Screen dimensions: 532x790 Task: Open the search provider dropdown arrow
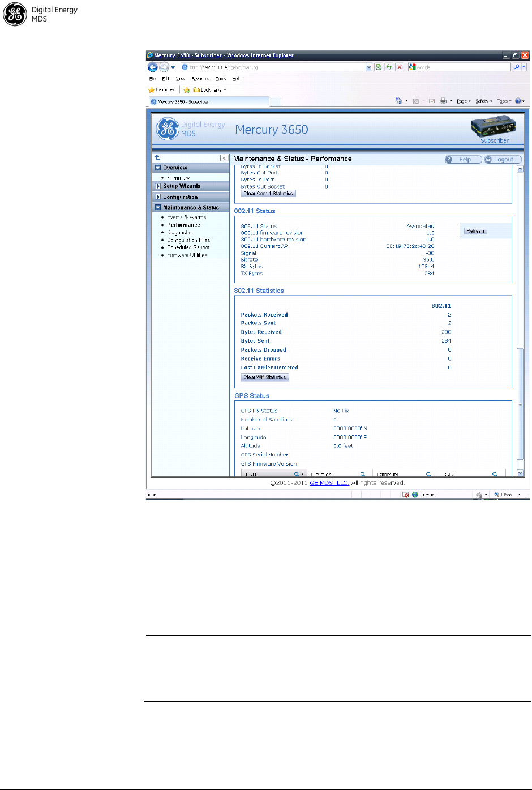(524, 67)
